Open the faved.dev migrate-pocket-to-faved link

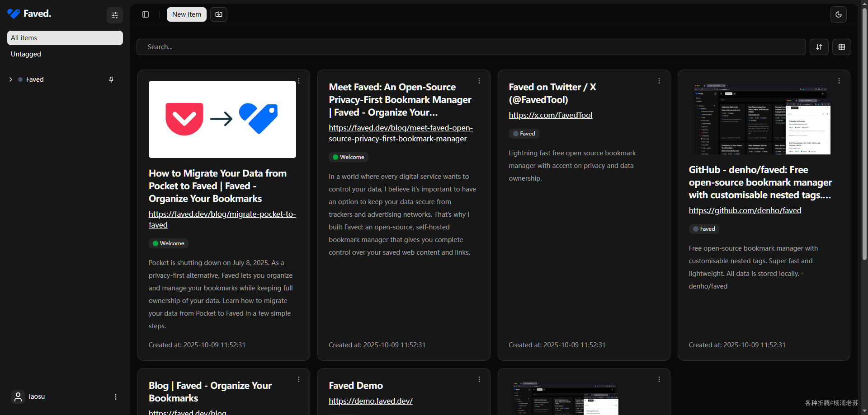222,219
